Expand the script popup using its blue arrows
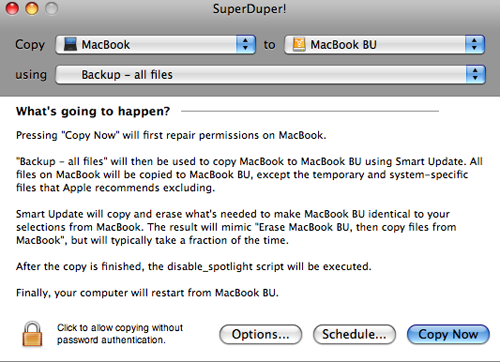This screenshot has width=500, height=362. (x=475, y=75)
